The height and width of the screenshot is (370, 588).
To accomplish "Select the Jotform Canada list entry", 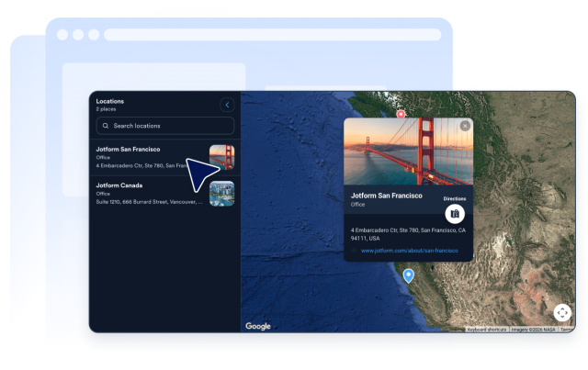I will click(165, 194).
